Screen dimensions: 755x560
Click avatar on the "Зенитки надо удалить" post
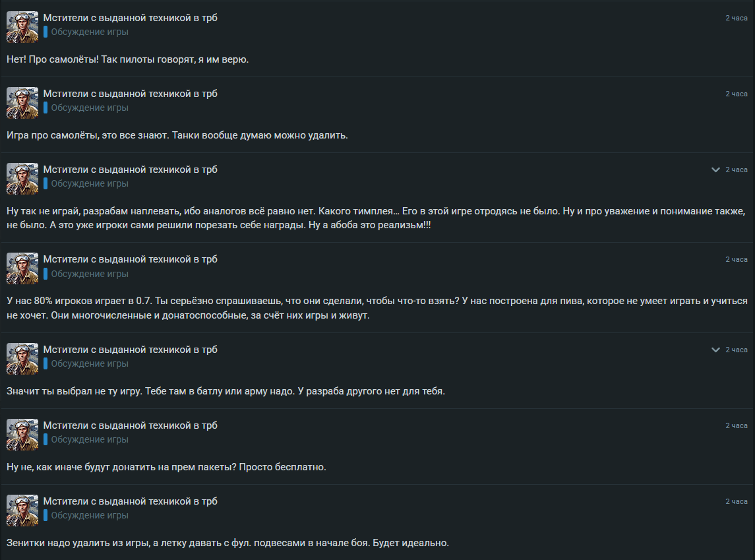coord(22,511)
